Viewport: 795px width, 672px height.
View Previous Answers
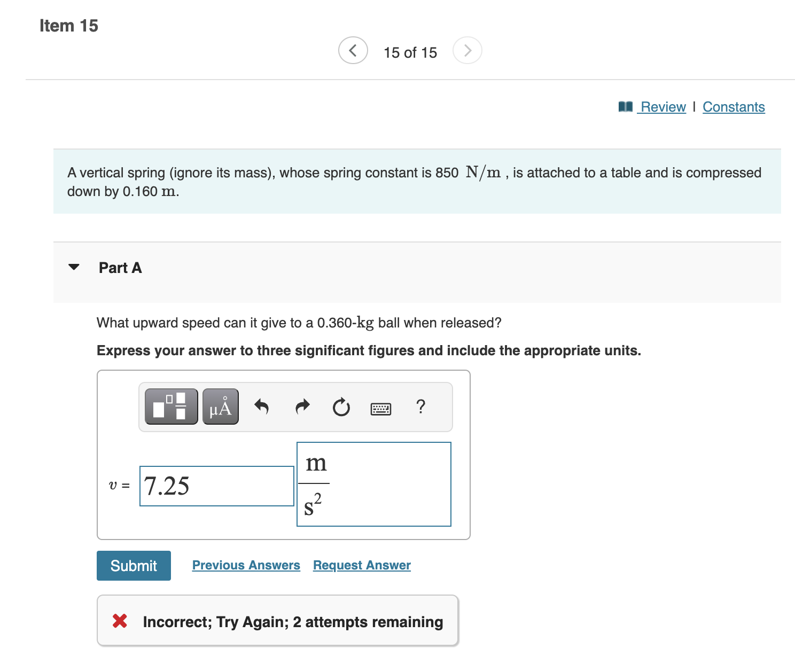coord(246,565)
